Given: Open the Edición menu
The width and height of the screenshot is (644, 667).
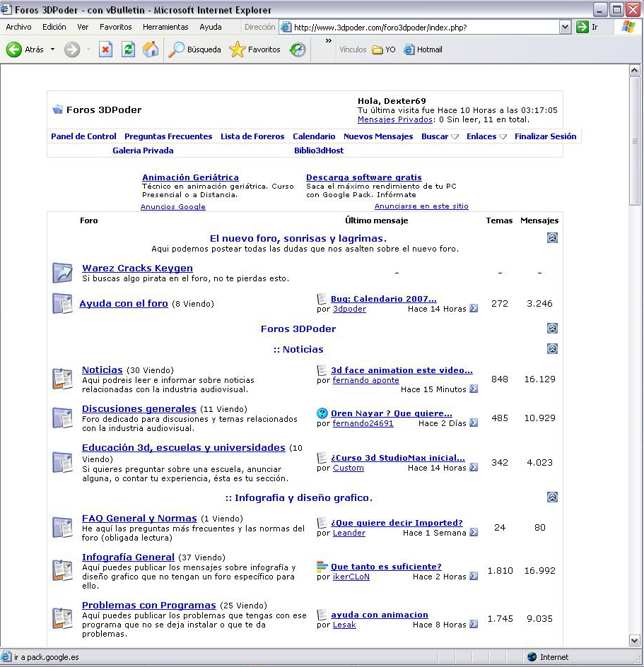Looking at the screenshot, I should pyautogui.click(x=54, y=27).
